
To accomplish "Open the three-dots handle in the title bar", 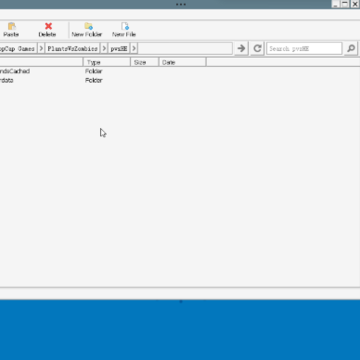I will click(181, 4).
